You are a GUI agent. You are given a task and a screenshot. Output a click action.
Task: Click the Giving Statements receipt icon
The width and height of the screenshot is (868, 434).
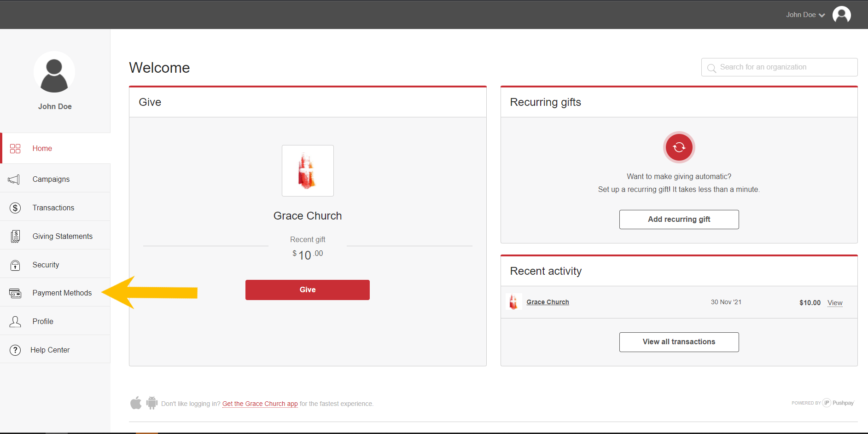point(15,236)
